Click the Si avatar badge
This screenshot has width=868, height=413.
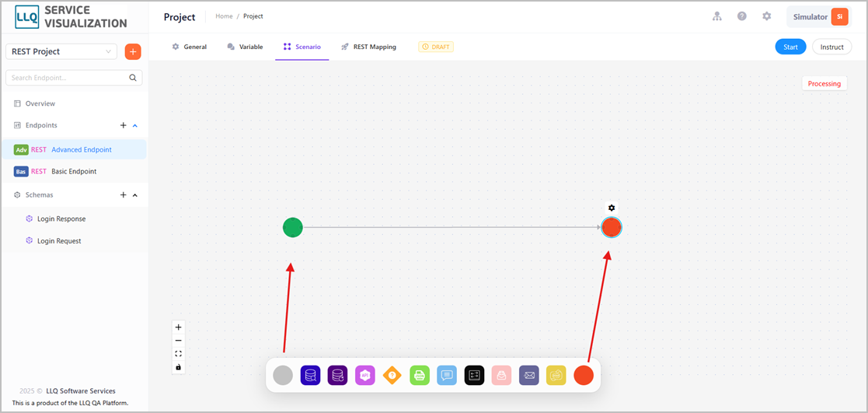click(x=840, y=16)
